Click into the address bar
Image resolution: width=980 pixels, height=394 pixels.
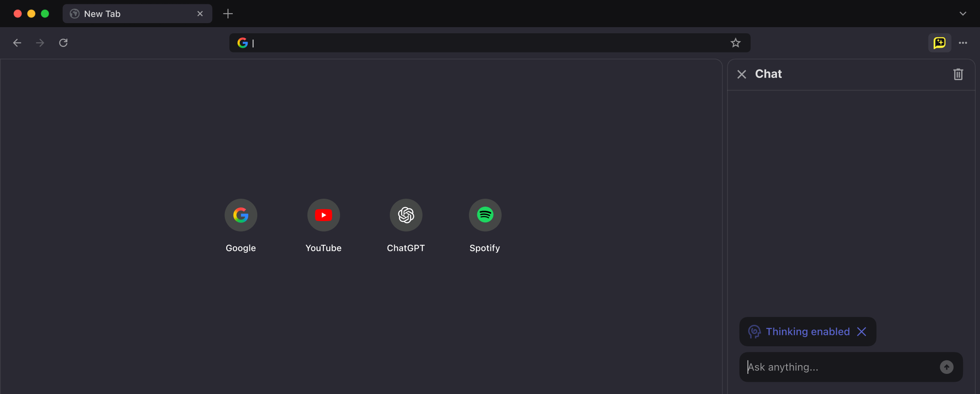(x=490, y=43)
